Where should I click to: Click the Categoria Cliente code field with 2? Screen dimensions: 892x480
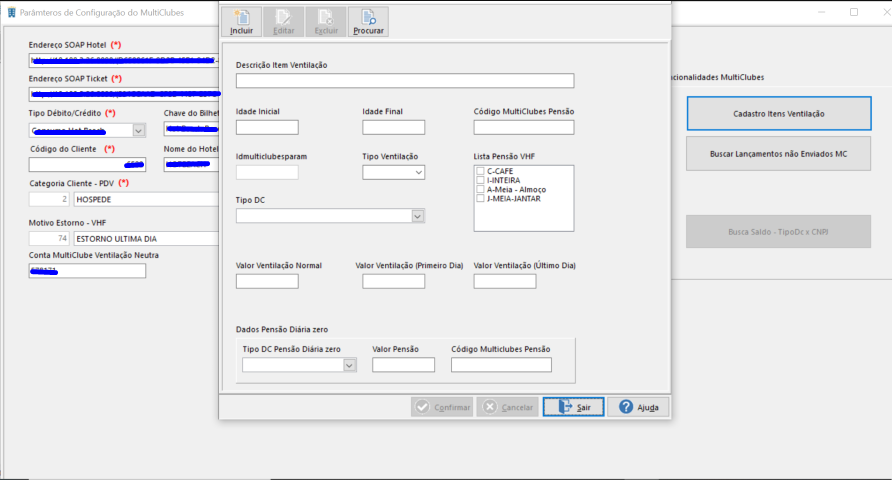(x=49, y=199)
